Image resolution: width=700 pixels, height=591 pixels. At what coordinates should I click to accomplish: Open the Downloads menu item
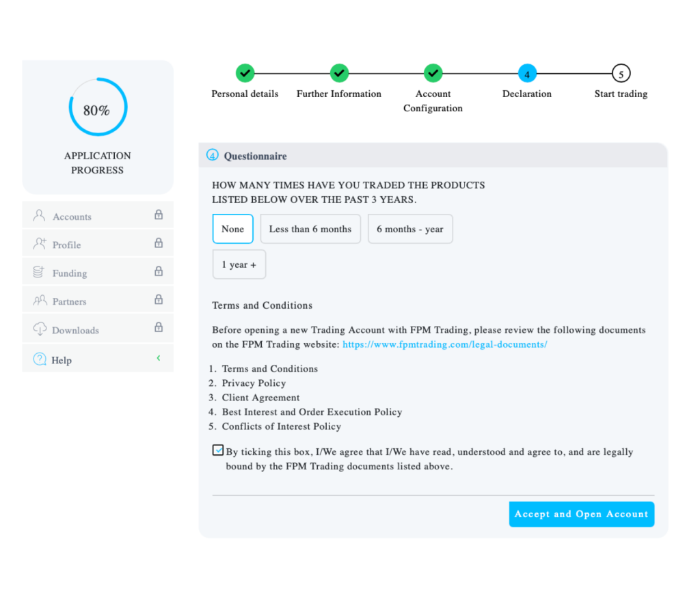(75, 330)
